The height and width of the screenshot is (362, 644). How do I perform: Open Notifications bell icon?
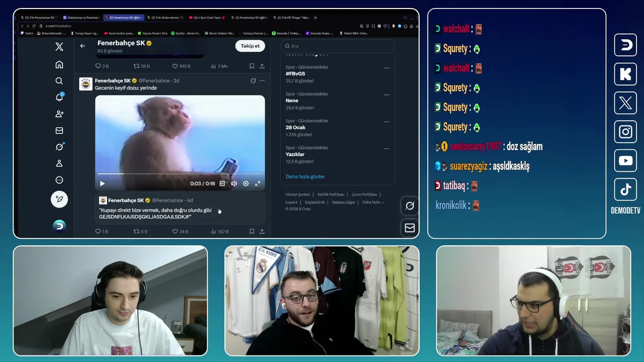[x=59, y=98]
